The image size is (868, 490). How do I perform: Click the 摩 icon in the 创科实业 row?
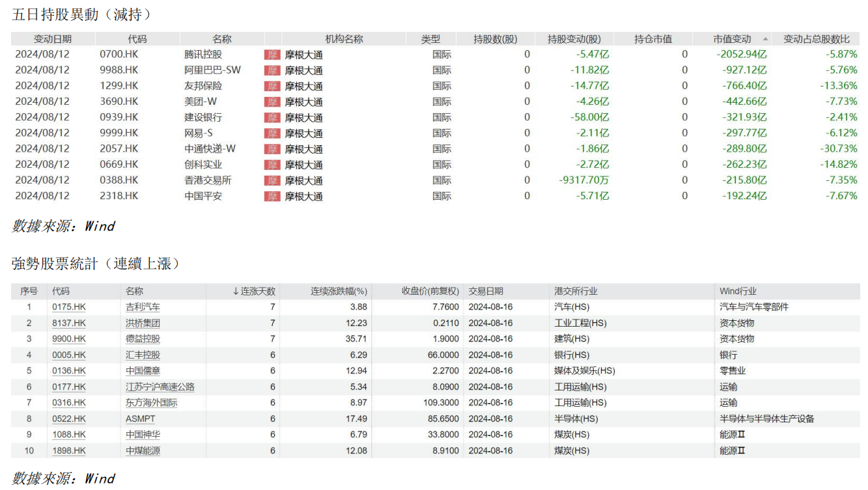pos(272,165)
